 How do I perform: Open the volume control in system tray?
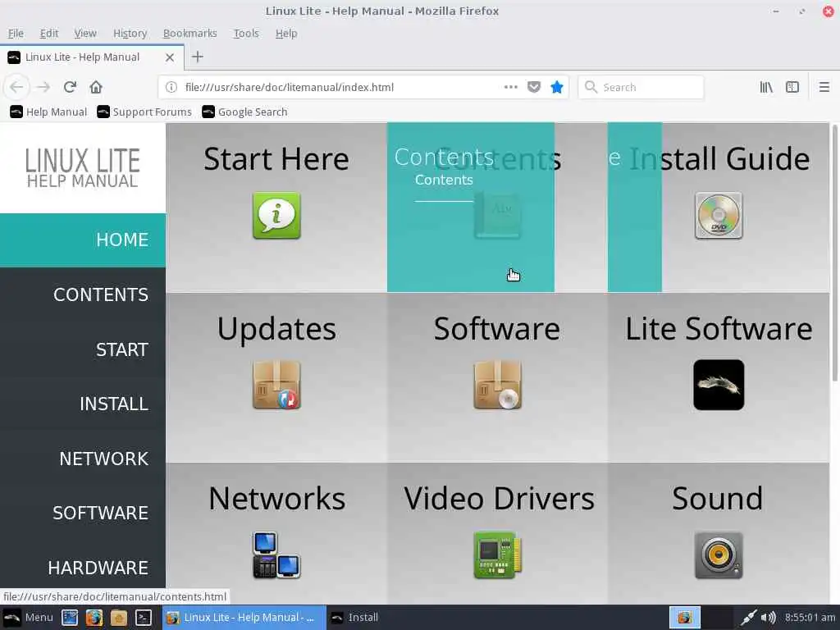click(x=768, y=618)
